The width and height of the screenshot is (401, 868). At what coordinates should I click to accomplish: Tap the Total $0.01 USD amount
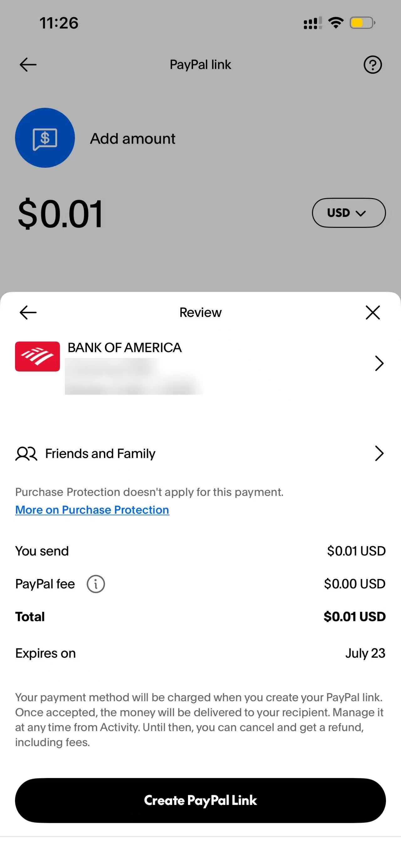[355, 617]
